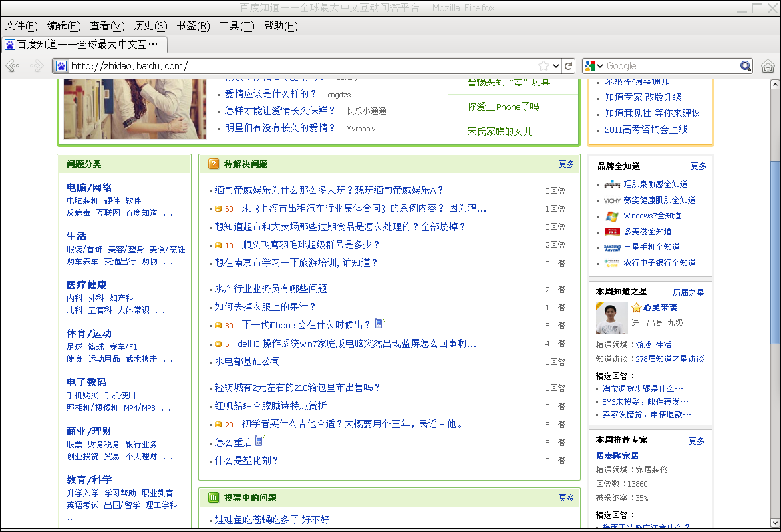Open the 工具(T) menu
This screenshot has height=532, width=781.
[237, 26]
